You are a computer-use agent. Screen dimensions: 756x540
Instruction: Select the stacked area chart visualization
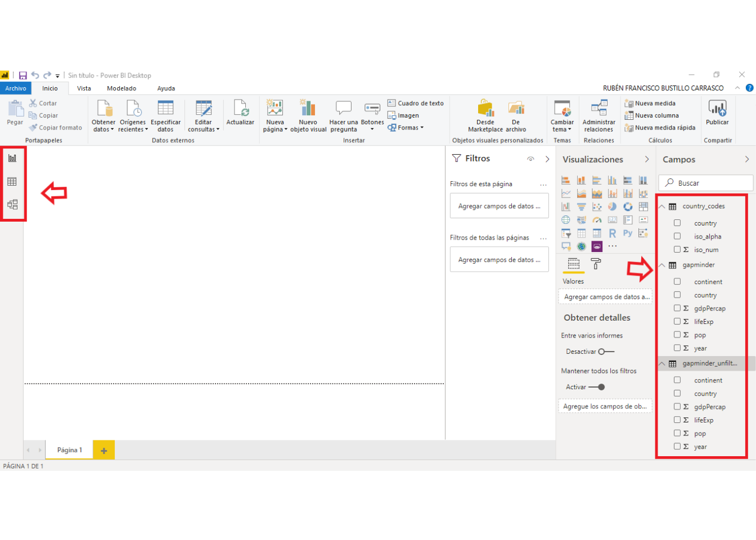(597, 193)
